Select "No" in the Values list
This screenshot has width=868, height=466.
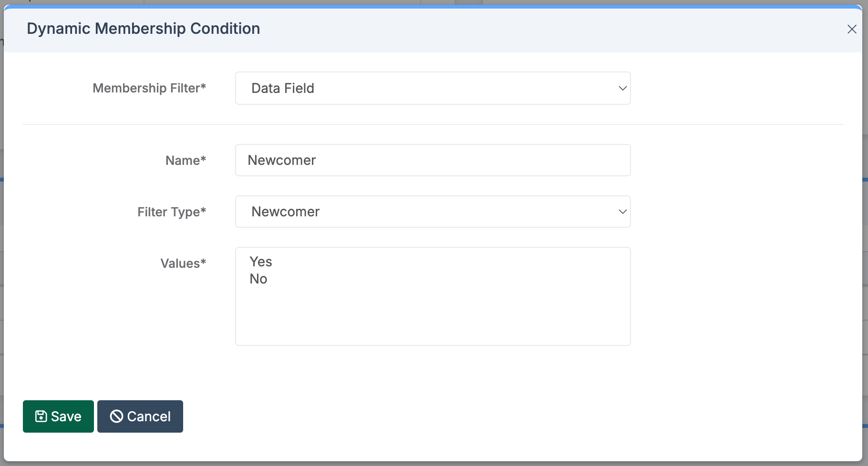pyautogui.click(x=258, y=279)
